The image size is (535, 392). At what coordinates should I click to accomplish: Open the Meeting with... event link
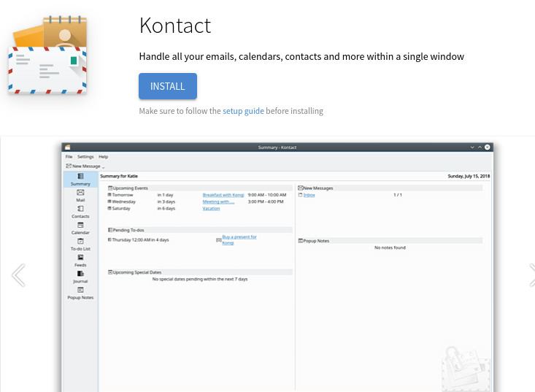[x=218, y=201]
